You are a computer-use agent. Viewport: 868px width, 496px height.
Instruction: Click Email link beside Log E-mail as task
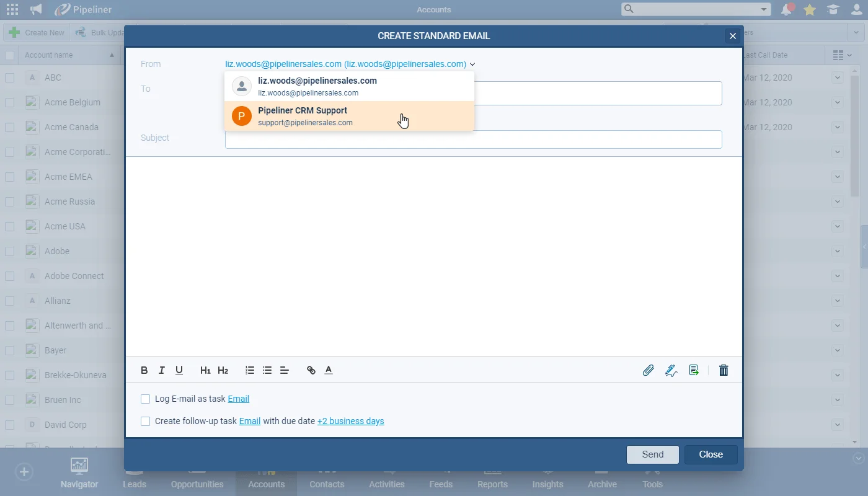click(x=239, y=399)
